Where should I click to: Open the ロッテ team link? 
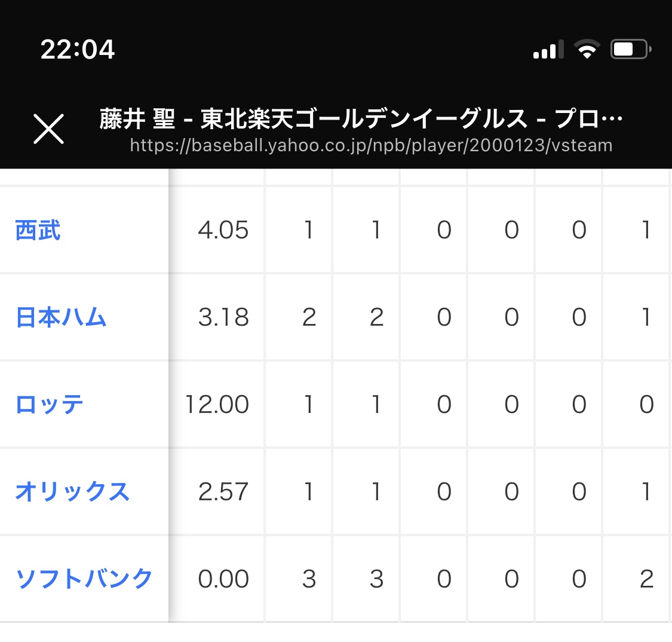50,405
